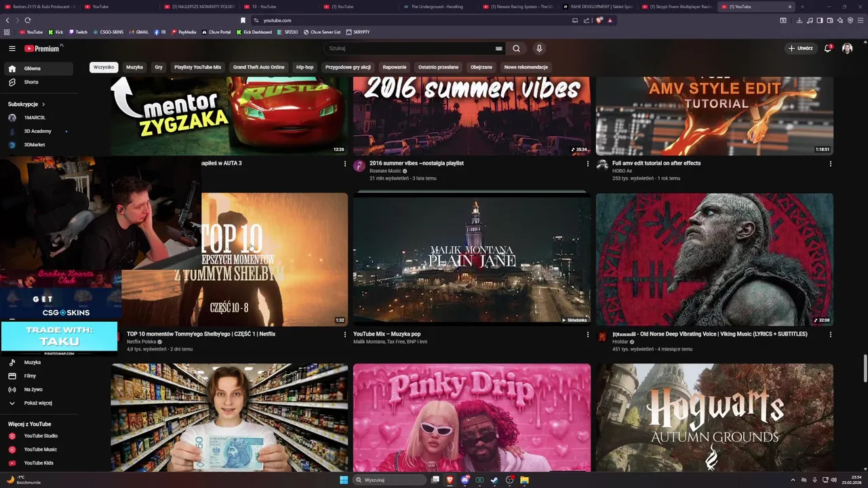Open options menu for the AUTA 3 video

[345, 163]
